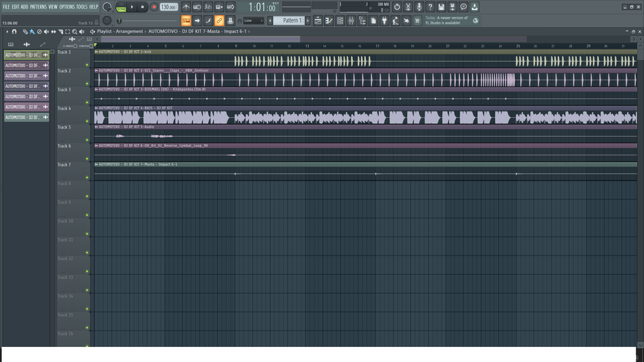Select the Zoom magnifier tool in Playlist
The height and width of the screenshot is (362, 644).
point(75,31)
